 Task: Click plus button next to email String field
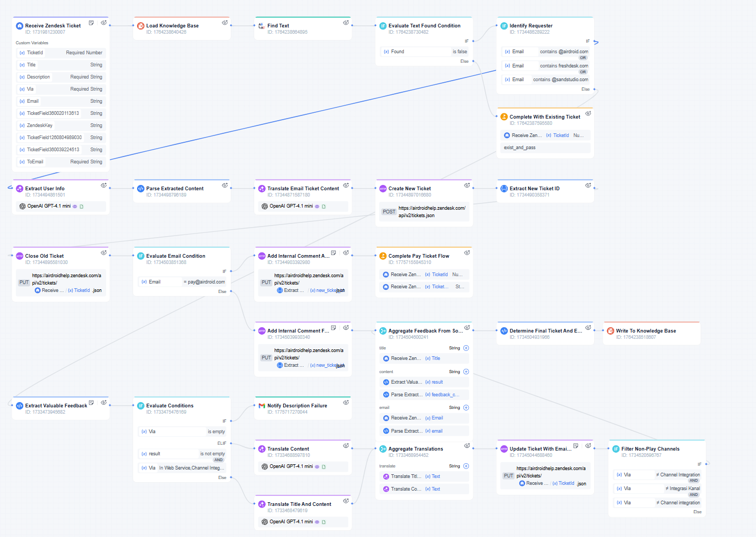tap(466, 407)
